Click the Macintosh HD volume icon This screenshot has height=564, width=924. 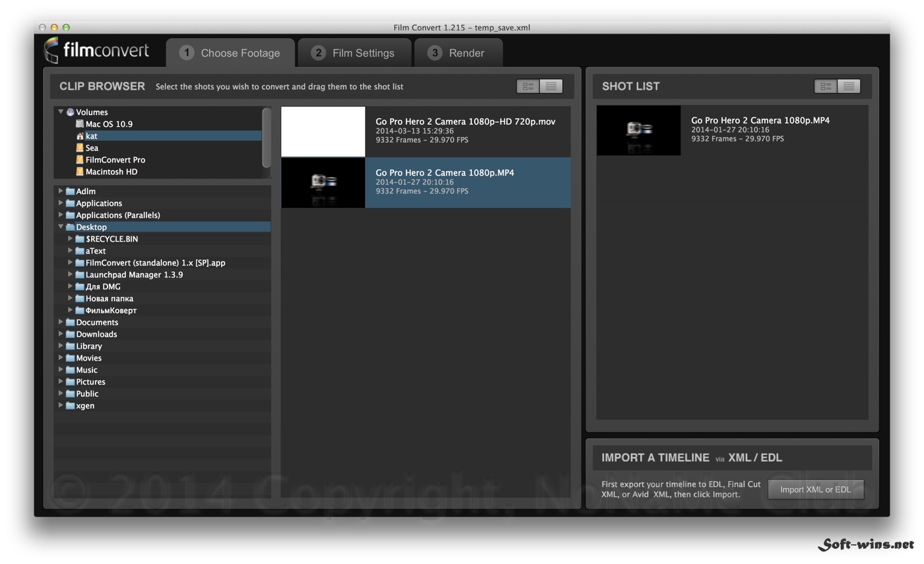click(x=80, y=172)
